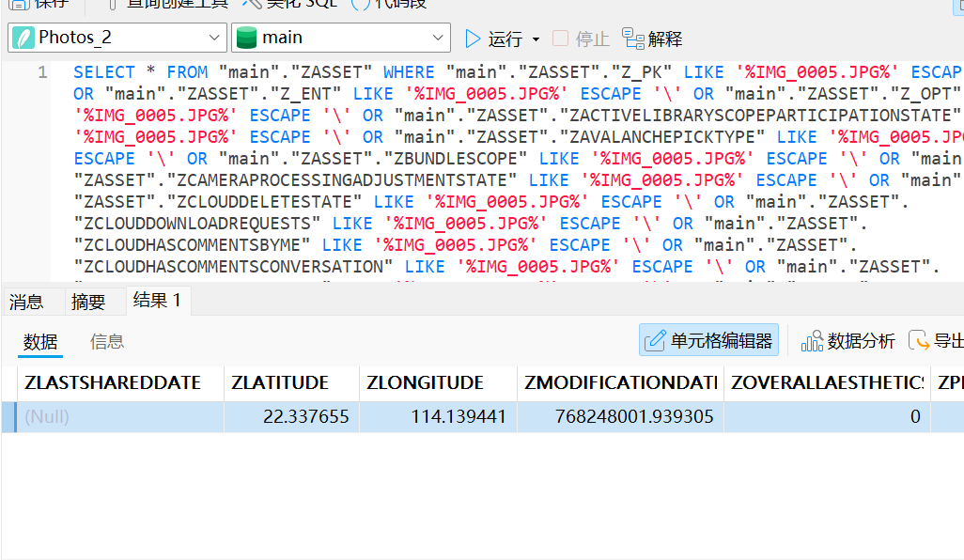Select the ZMODIFICATIONDATE column header
This screenshot has width=964, height=560.
(x=621, y=383)
